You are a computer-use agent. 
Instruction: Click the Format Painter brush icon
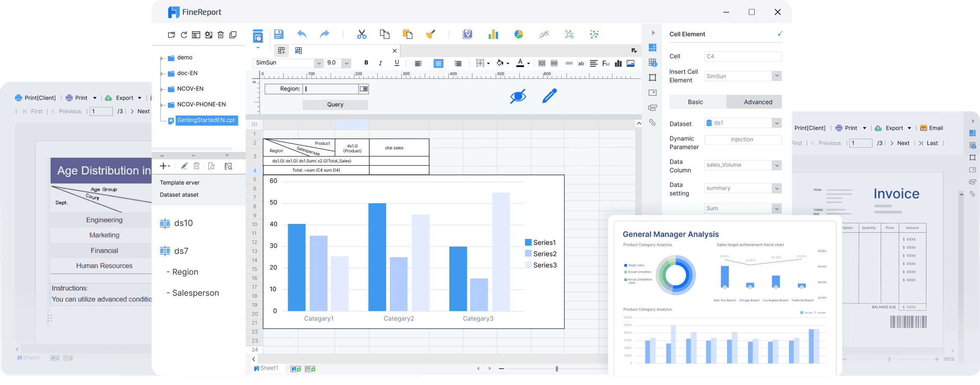431,34
